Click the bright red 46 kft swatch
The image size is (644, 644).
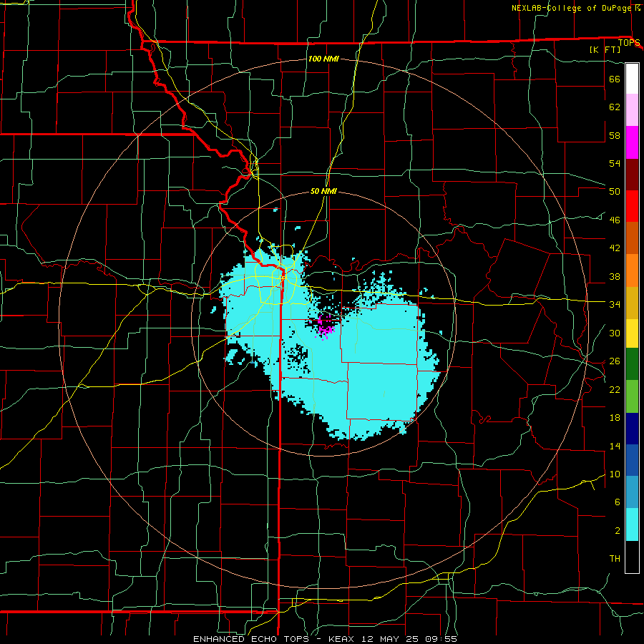pos(632,206)
